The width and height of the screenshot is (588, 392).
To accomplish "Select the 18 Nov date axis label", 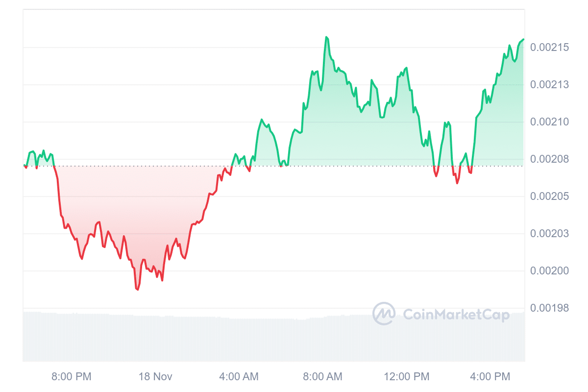I will [156, 376].
